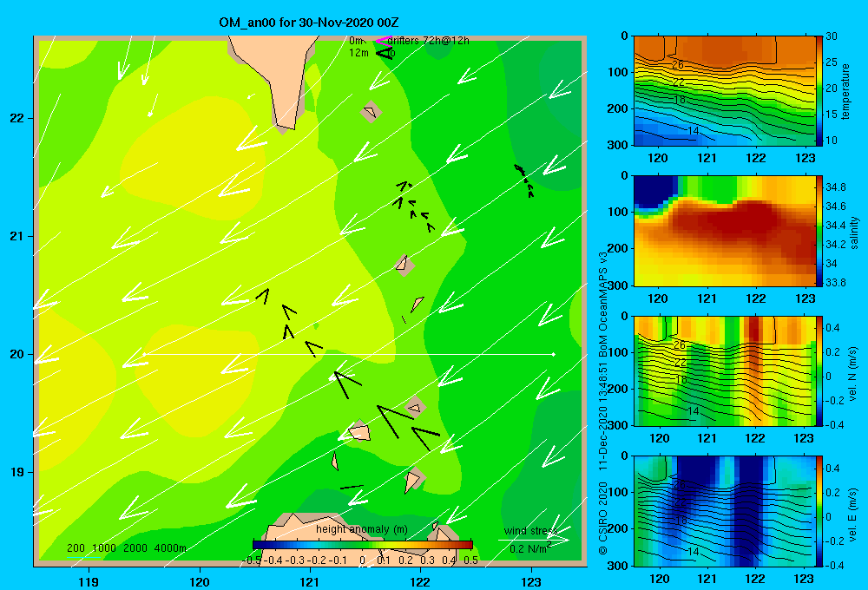This screenshot has height=590, width=868.
Task: Click the "300" depth label of salinity panel
Action: point(618,285)
